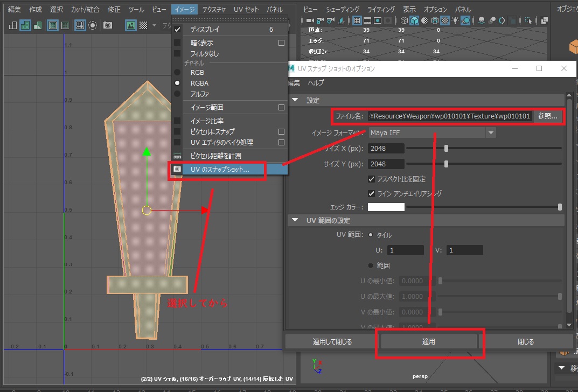The width and height of the screenshot is (578, 392).
Task: Open the テクスチャ menu
Action: click(215, 9)
